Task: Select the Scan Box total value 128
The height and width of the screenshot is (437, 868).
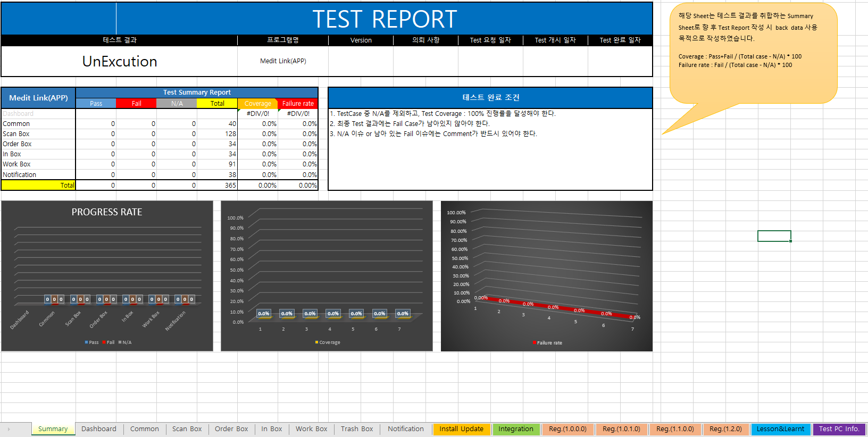Action: [217, 134]
